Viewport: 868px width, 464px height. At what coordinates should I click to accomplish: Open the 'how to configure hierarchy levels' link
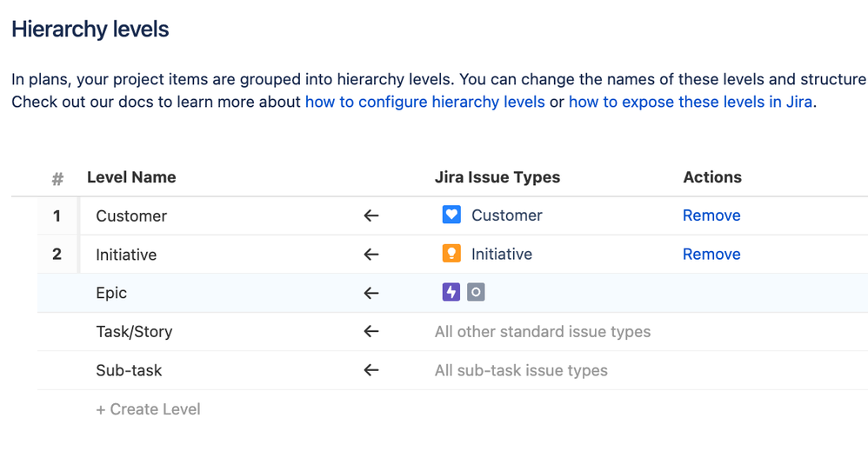pos(424,102)
